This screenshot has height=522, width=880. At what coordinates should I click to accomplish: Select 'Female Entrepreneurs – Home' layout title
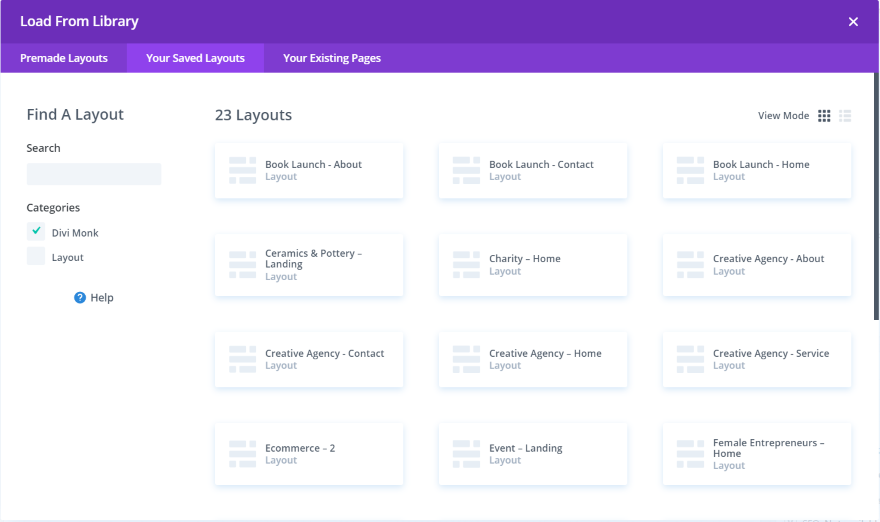tap(768, 448)
